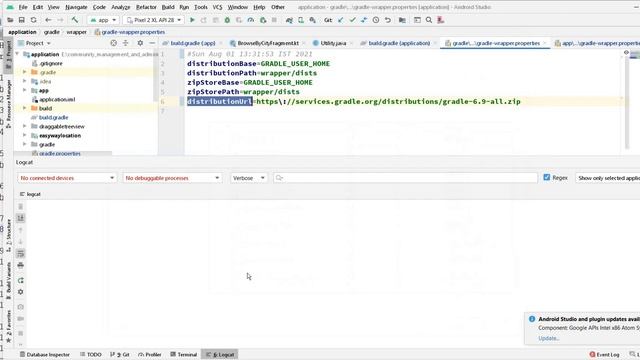
Task: Open Event Log button
Action: tap(604, 354)
